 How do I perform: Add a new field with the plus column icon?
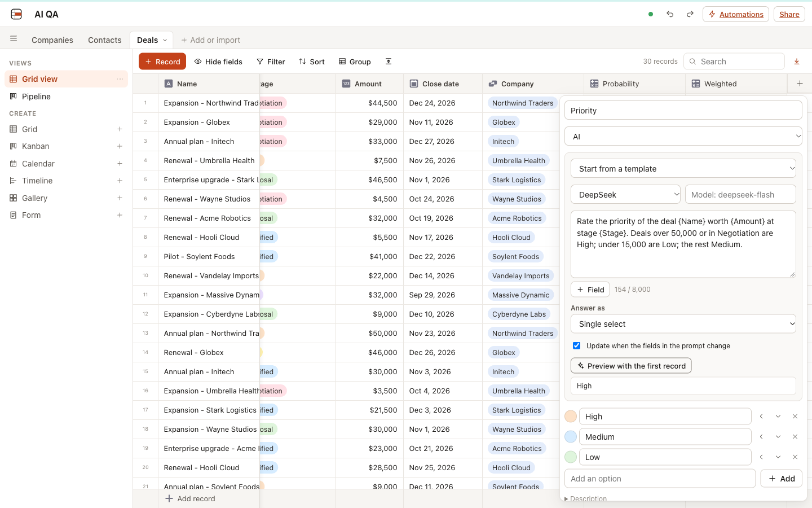point(800,84)
